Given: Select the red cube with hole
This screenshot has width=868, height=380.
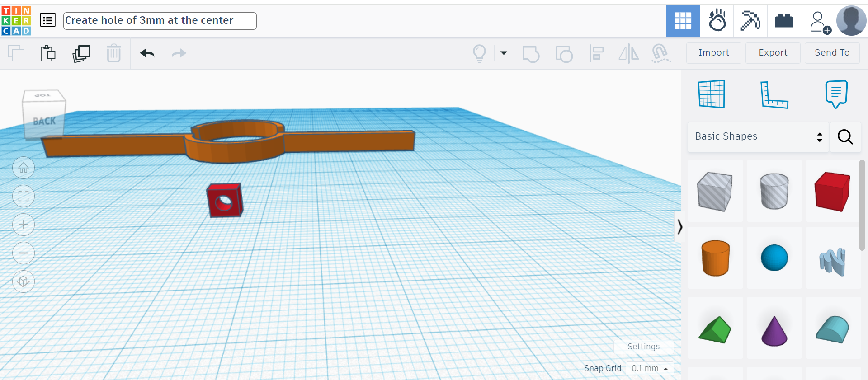Looking at the screenshot, I should [225, 200].
